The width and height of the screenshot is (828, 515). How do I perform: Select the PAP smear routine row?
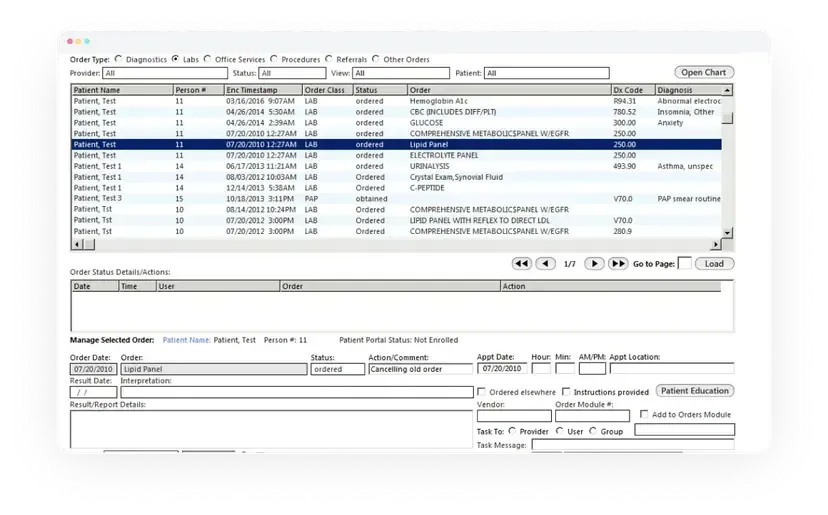(x=396, y=199)
